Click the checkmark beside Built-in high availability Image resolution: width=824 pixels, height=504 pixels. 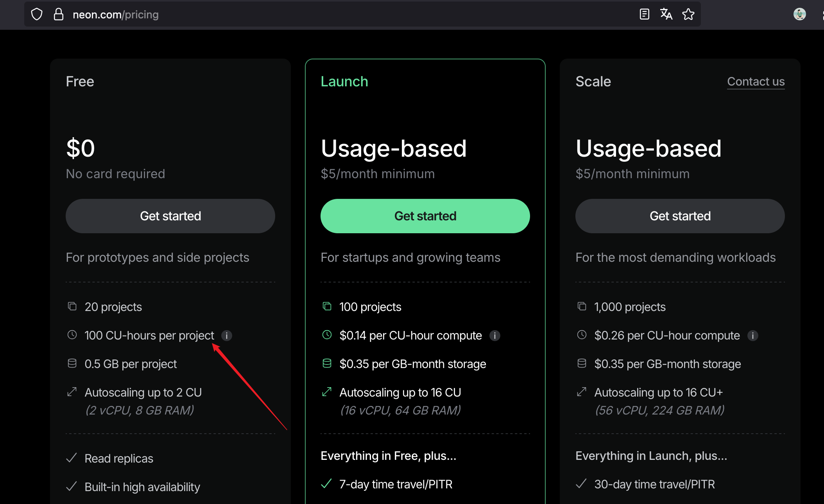tap(72, 486)
